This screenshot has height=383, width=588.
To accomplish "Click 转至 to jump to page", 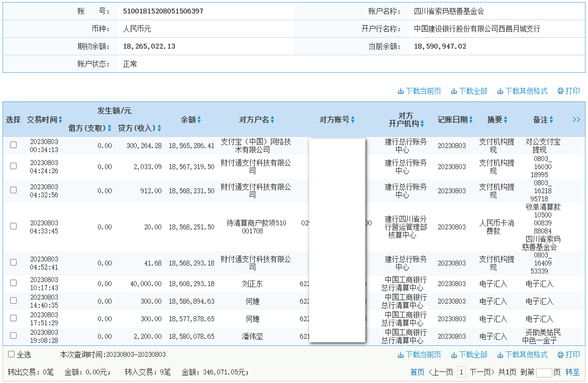I will (572, 372).
